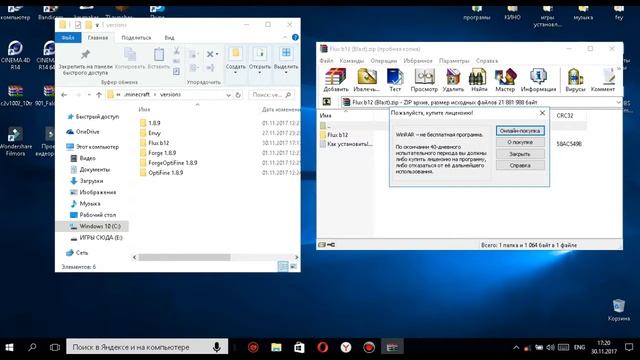Screen dimensions: 640x360
Task: Click Opera icon in the taskbar
Action: [x=322, y=347]
